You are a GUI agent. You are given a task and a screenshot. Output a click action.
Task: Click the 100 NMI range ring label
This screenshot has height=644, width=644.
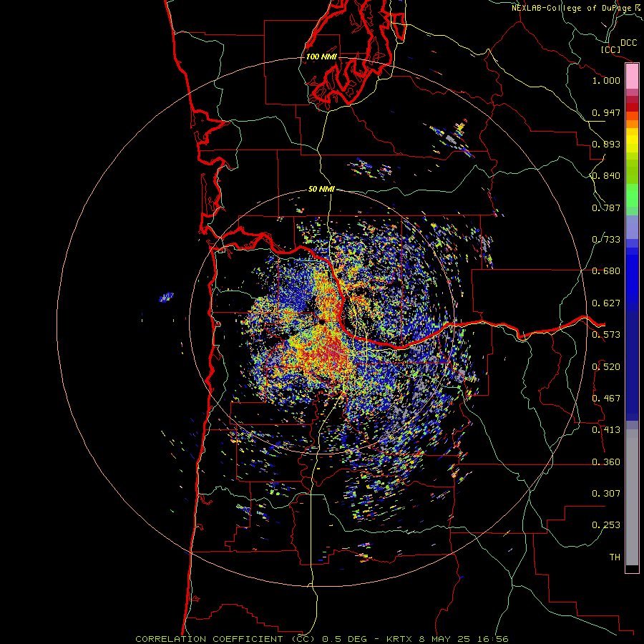click(x=321, y=57)
